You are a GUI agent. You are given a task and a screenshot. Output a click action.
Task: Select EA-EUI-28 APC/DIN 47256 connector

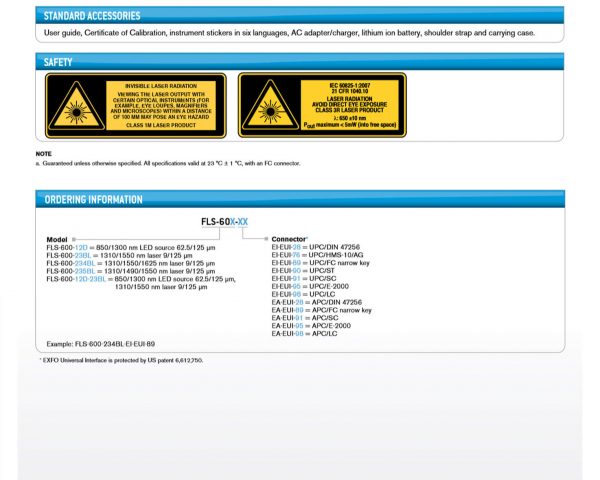[317, 302]
